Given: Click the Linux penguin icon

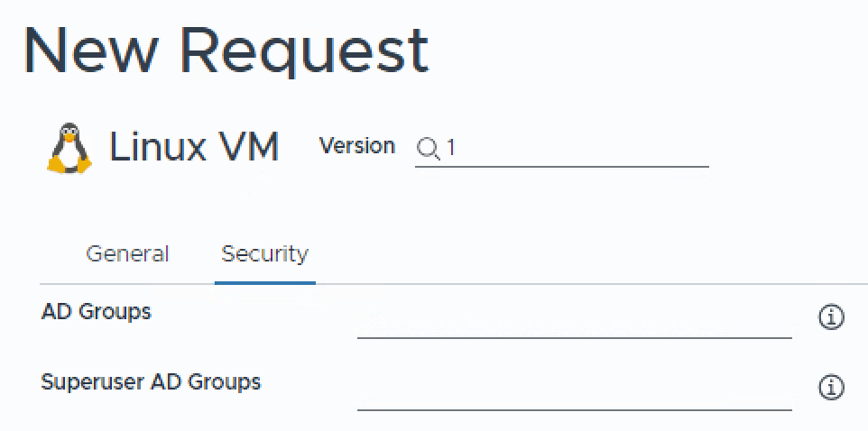Looking at the screenshot, I should [x=69, y=148].
